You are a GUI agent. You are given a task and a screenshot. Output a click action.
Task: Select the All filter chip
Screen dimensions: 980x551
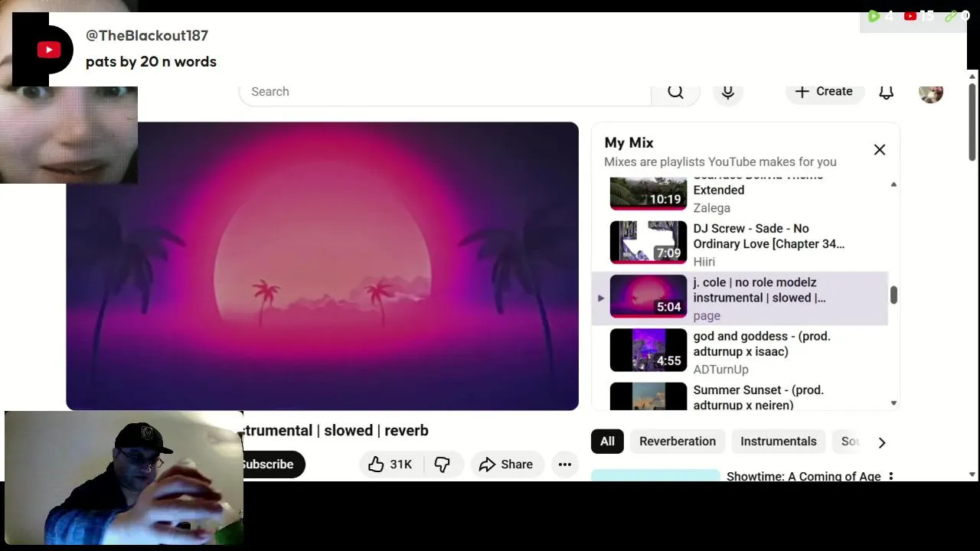pyautogui.click(x=607, y=442)
